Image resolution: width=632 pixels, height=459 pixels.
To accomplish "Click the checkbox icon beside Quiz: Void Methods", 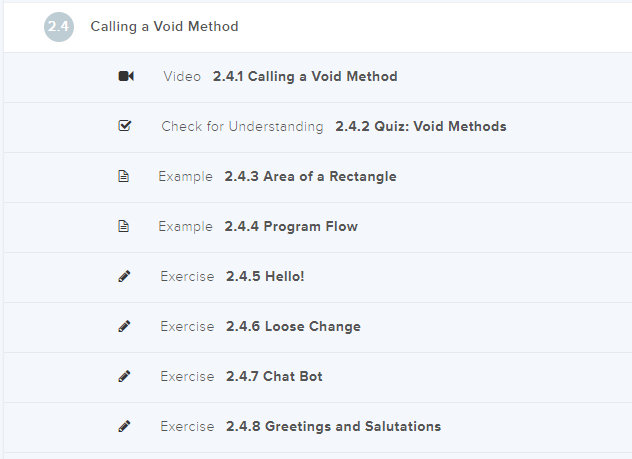I will coord(125,127).
